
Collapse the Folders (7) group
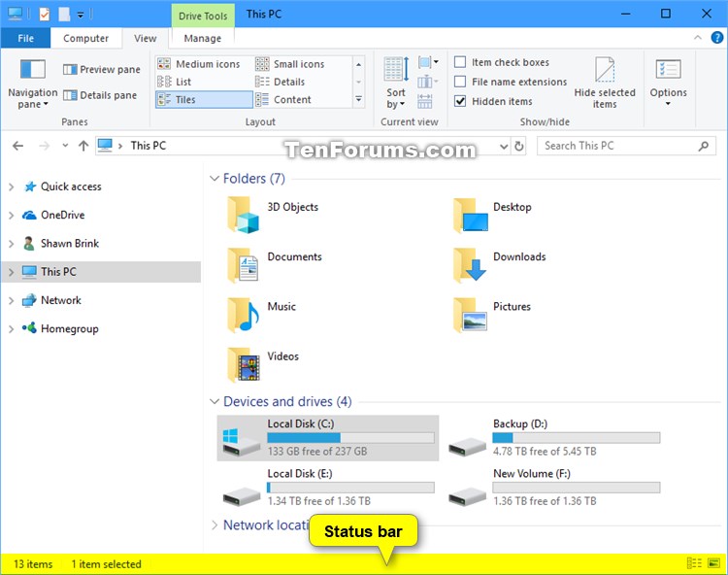pyautogui.click(x=215, y=179)
